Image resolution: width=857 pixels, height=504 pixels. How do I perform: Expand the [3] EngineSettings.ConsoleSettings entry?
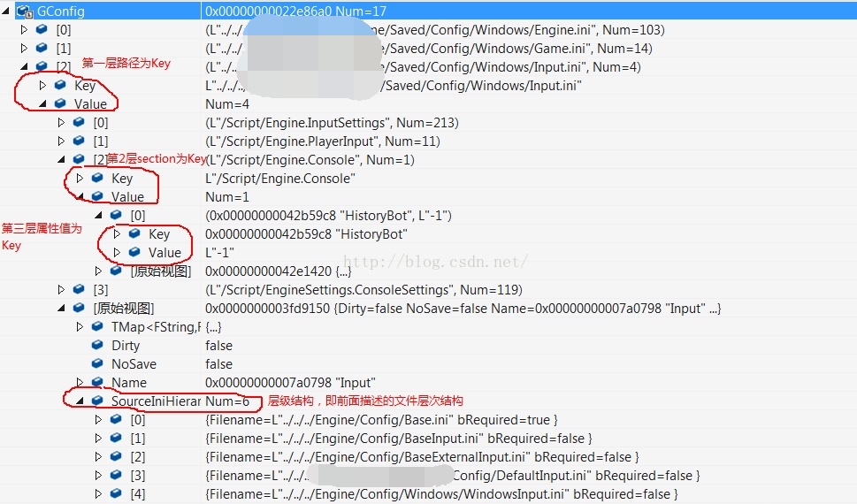tap(61, 289)
